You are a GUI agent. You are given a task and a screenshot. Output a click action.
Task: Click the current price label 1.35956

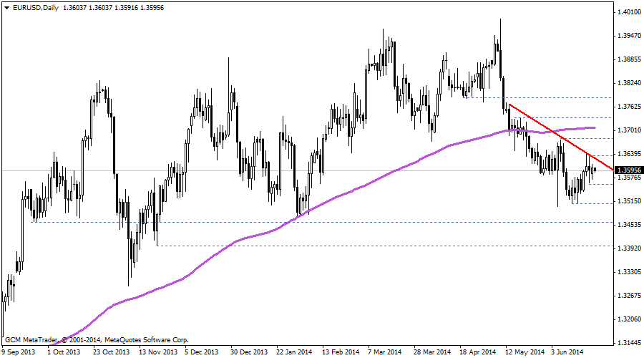[629, 170]
